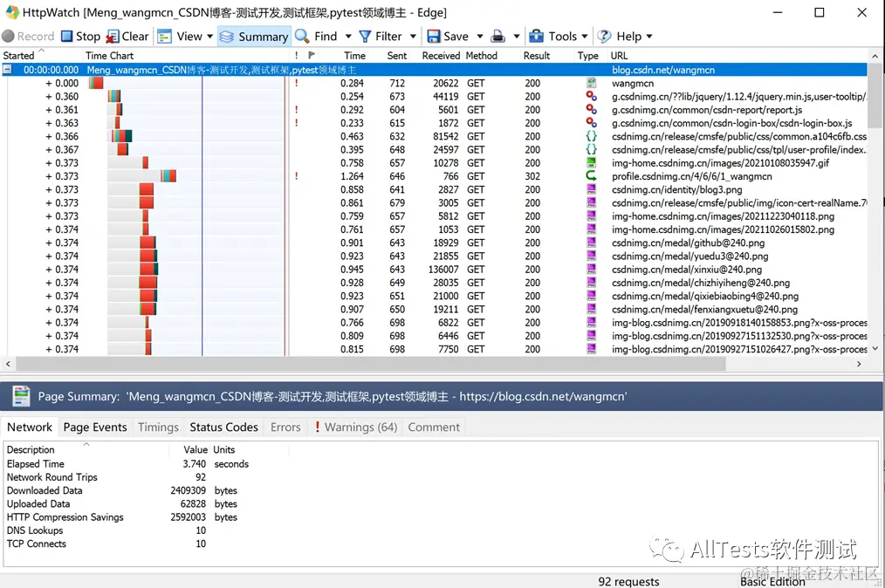Click the GIF icon for 20210108035947.gif
This screenshot has height=588, width=885.
pos(591,162)
